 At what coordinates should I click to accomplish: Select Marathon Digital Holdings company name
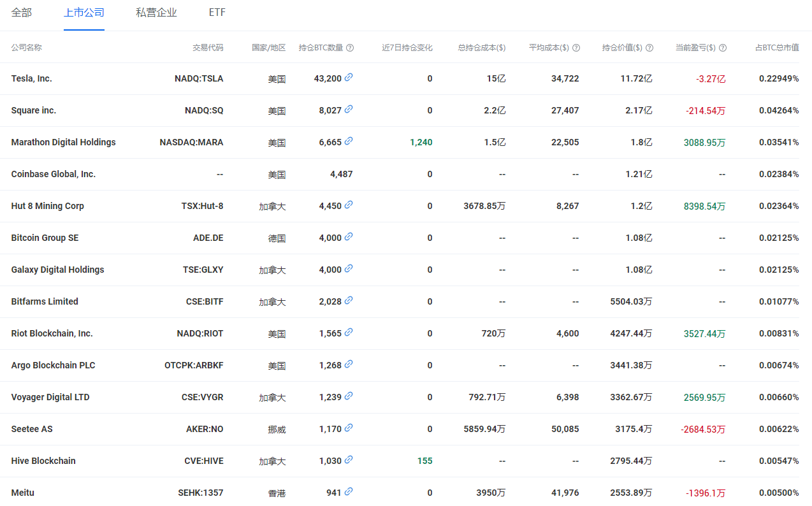click(x=64, y=142)
